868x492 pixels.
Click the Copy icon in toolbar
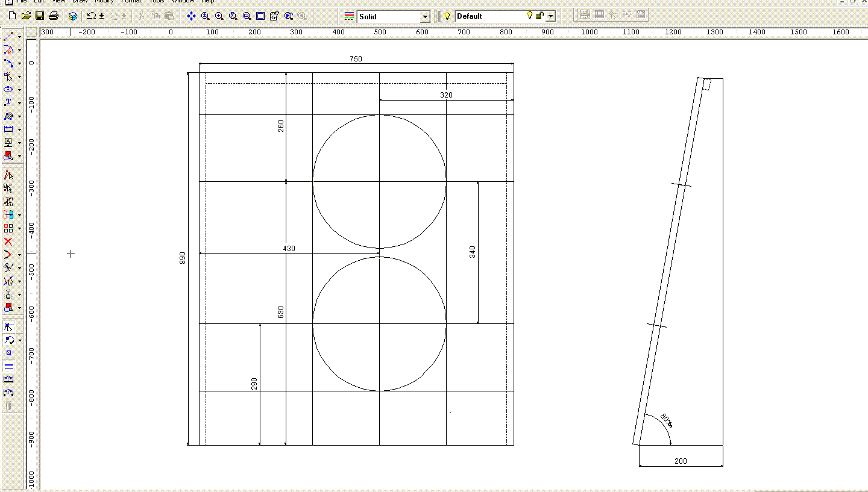(155, 16)
